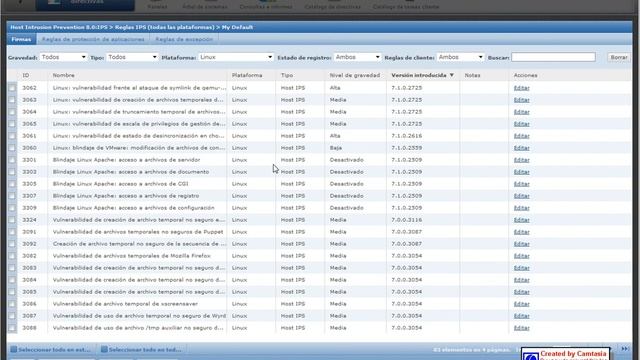Screen dimensions: 640x360
Task: Sort by the ID column header
Action: tap(26, 75)
